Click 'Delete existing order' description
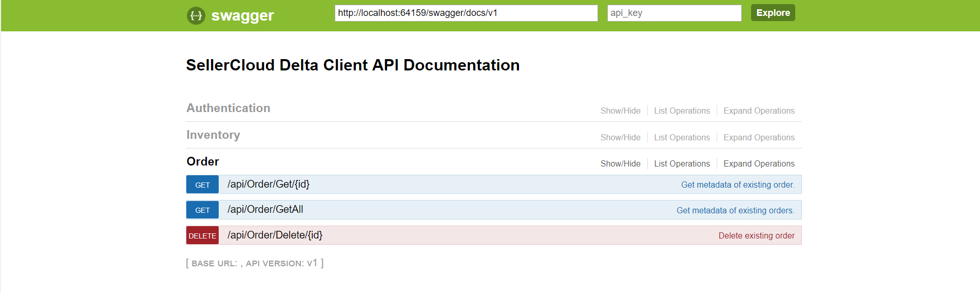The height and width of the screenshot is (293, 980). point(756,235)
